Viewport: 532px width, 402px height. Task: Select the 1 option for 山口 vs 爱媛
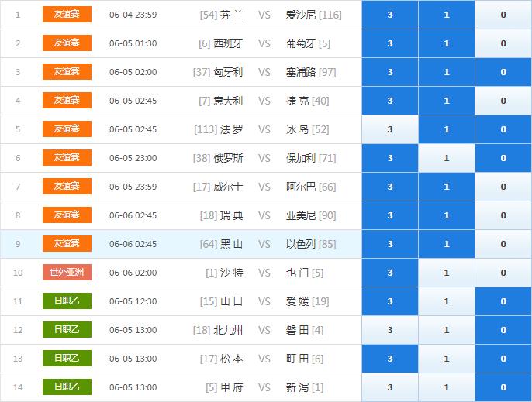(x=447, y=301)
